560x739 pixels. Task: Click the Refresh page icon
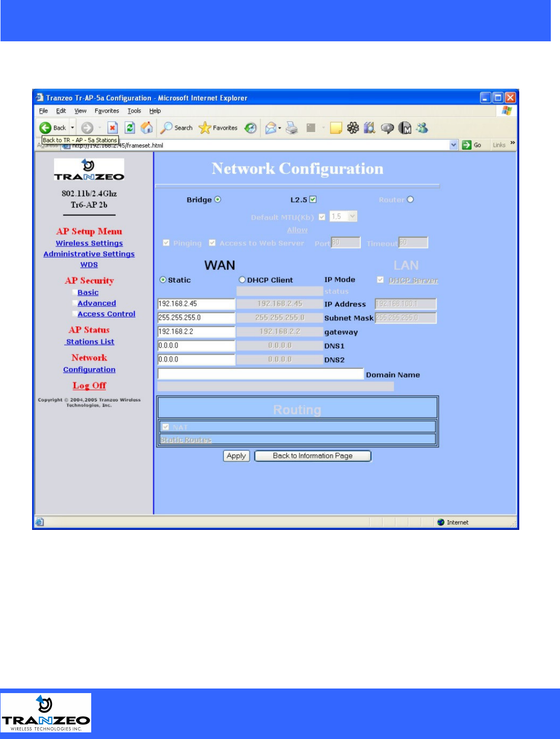(130, 128)
